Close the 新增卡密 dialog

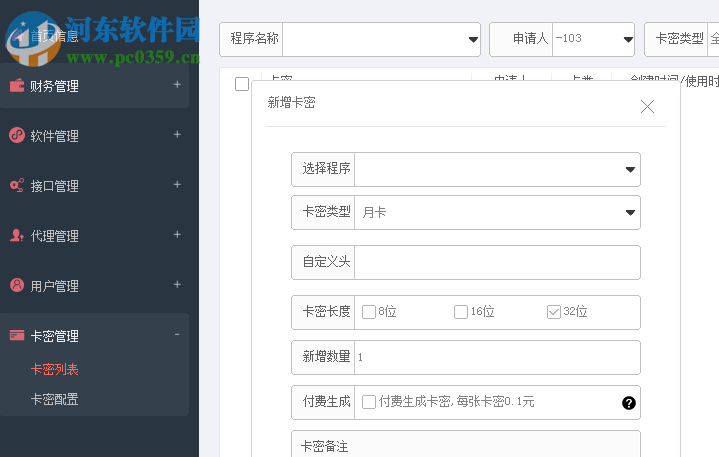pos(647,107)
